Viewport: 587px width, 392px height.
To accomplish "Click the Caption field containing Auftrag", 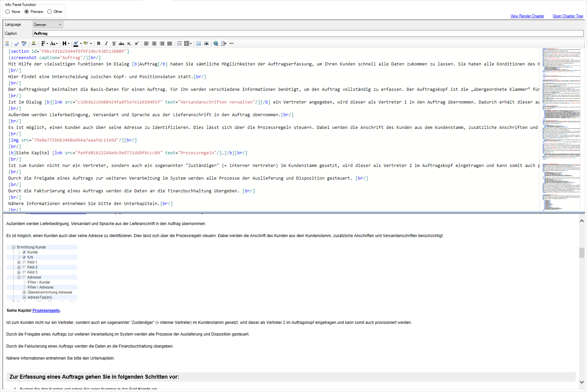I will [x=308, y=33].
